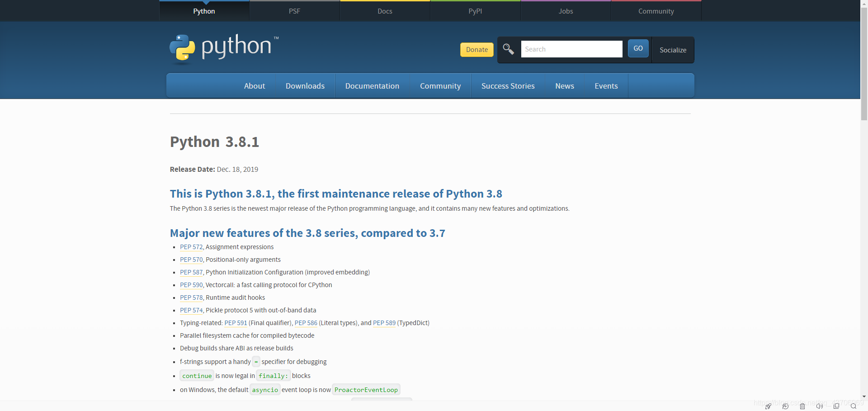868x411 pixels.
Task: Click the 'continue' code keyword
Action: 197,376
